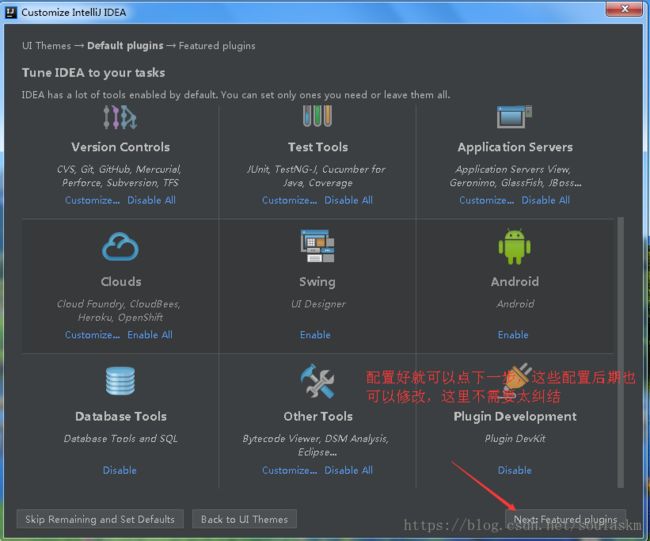Click 'UI Designer' description under Swing
Viewport: 650px width, 541px height.
[318, 304]
